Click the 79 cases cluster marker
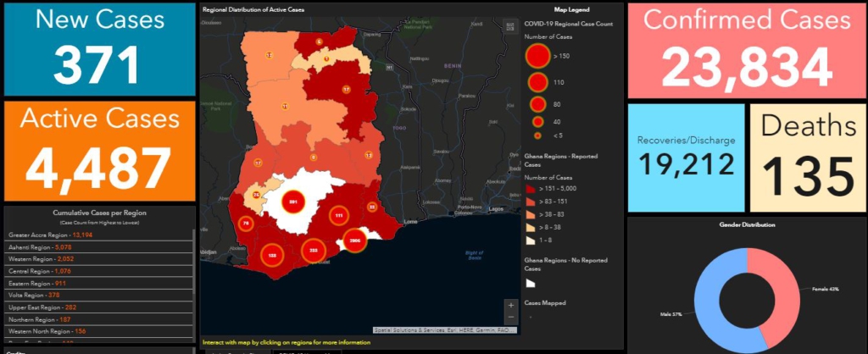The width and height of the screenshot is (868, 354). pos(247,224)
